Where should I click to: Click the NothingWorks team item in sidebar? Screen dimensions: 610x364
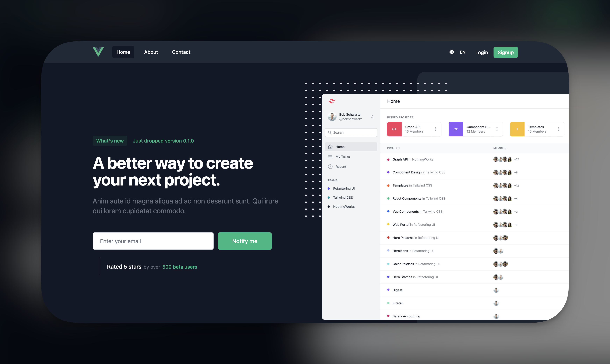(344, 206)
